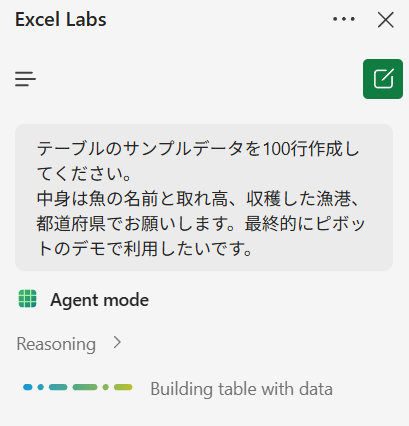
Task: Expand the Reasoning chevron arrow
Action: 117,342
